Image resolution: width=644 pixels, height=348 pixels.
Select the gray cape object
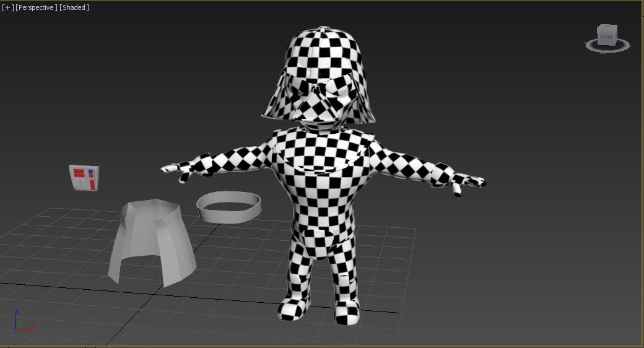pyautogui.click(x=150, y=241)
